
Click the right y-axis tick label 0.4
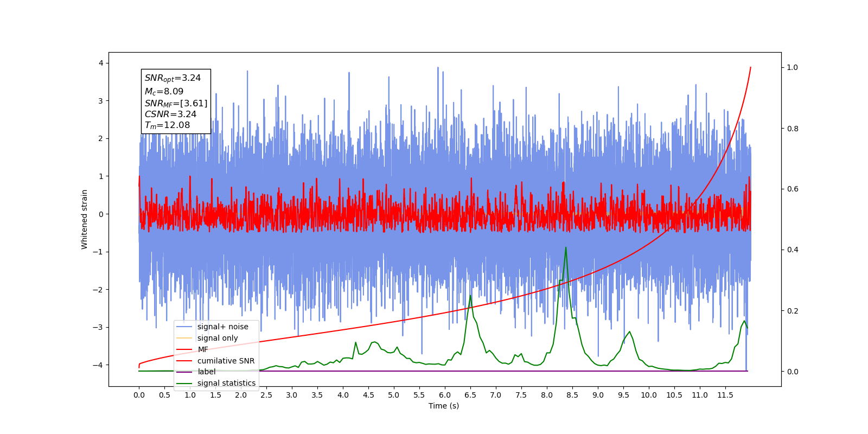[793, 250]
